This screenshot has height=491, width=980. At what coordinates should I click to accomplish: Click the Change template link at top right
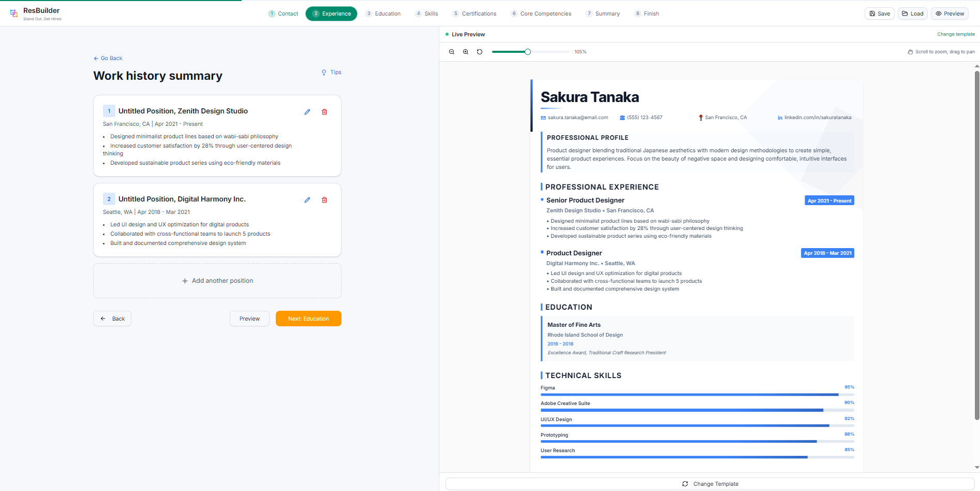pos(956,34)
